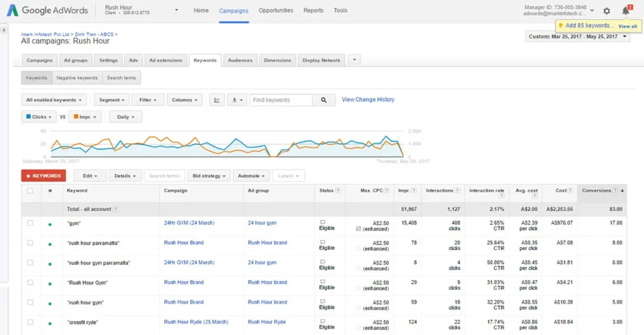This screenshot has height=335, width=644.
Task: Open the Columns dropdown
Action: click(184, 100)
